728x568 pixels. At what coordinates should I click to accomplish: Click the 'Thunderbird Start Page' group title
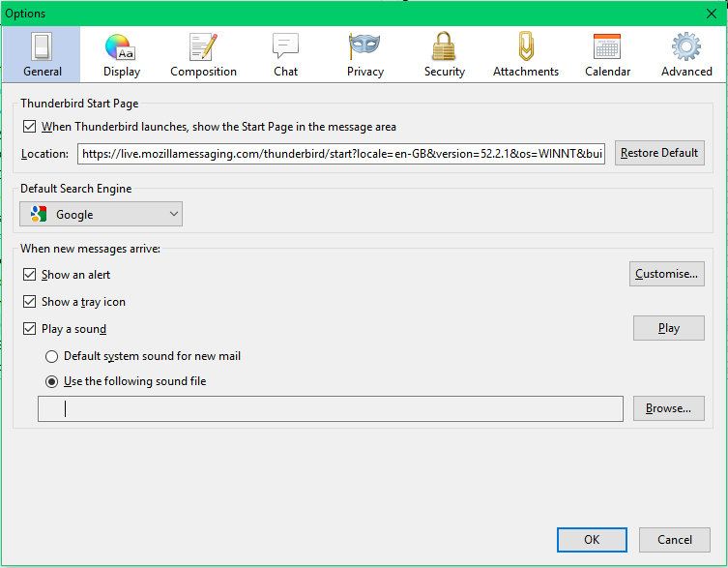coord(79,104)
